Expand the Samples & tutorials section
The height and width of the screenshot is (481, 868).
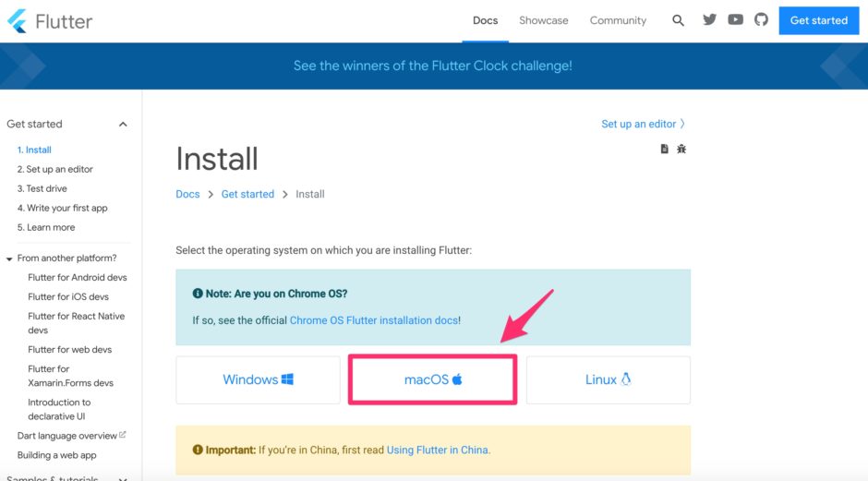pyautogui.click(x=123, y=478)
